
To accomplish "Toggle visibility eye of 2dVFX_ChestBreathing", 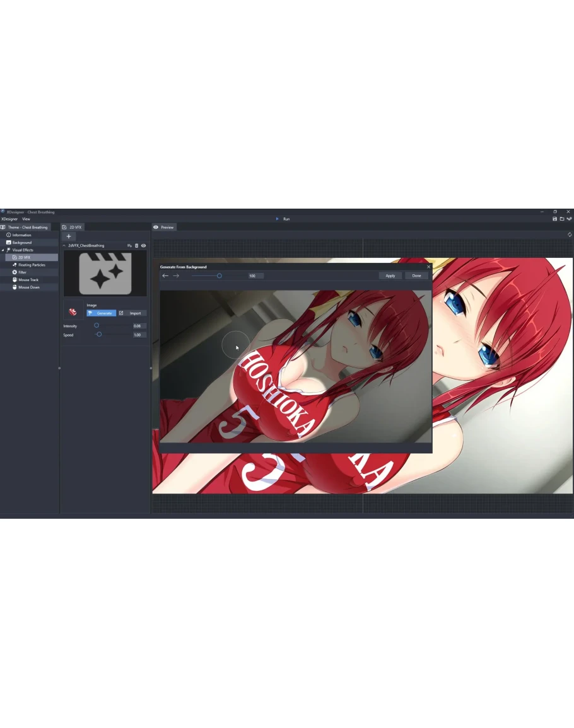I will (143, 246).
